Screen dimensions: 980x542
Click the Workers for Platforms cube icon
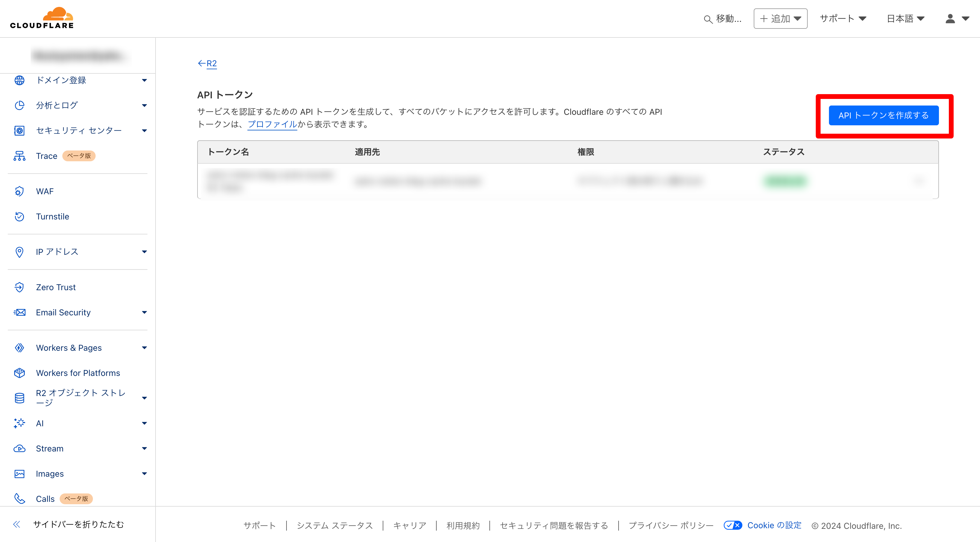[19, 373]
